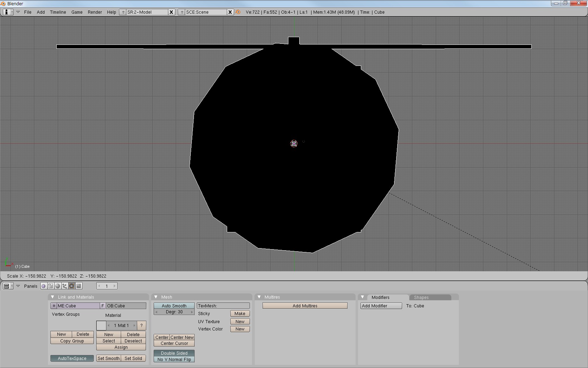The width and height of the screenshot is (588, 368).
Task: Select the Object context axes icon
Action: (x=65, y=286)
